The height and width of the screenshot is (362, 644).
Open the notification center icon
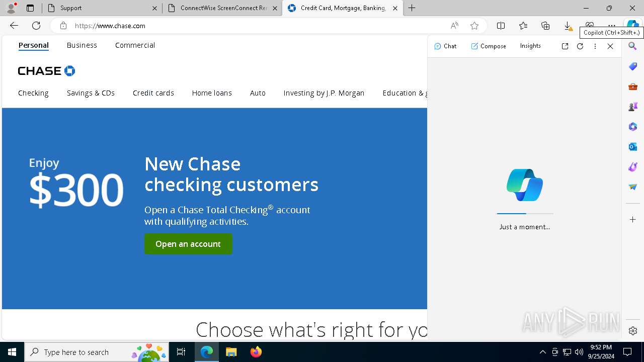tap(627, 352)
